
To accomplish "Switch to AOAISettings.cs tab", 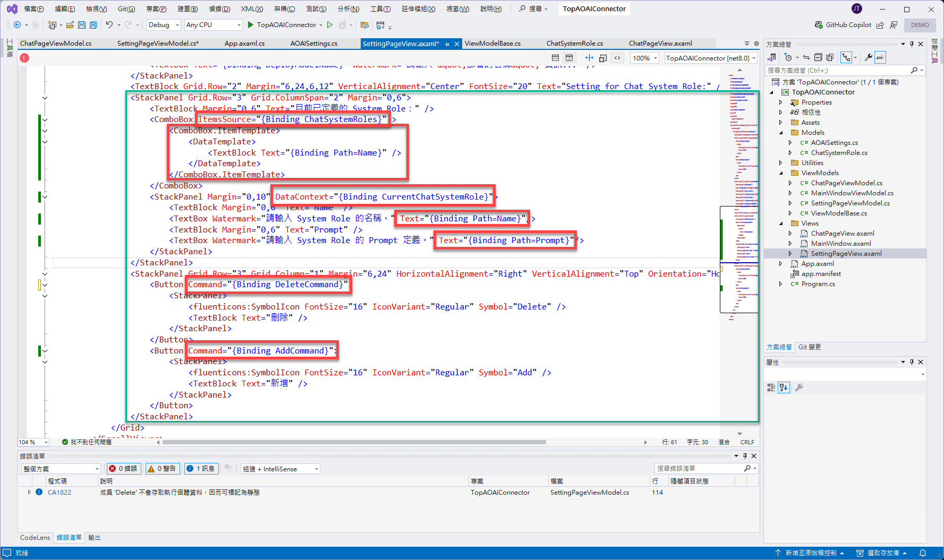I will point(314,44).
